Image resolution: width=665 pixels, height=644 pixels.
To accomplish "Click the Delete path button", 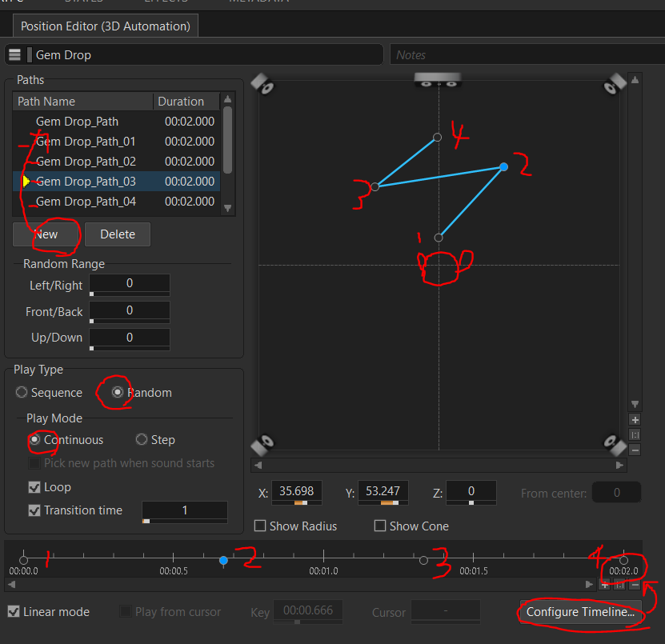I will [x=118, y=234].
